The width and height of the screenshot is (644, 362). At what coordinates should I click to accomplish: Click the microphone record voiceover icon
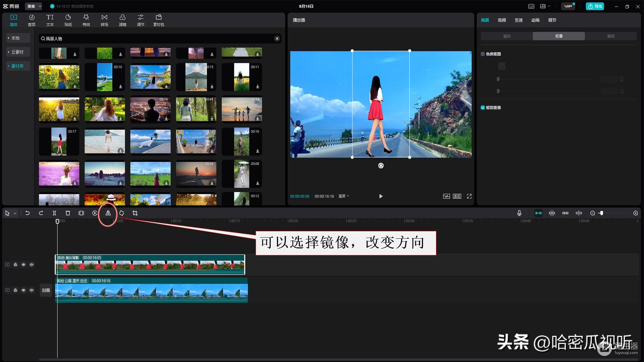[x=519, y=213]
